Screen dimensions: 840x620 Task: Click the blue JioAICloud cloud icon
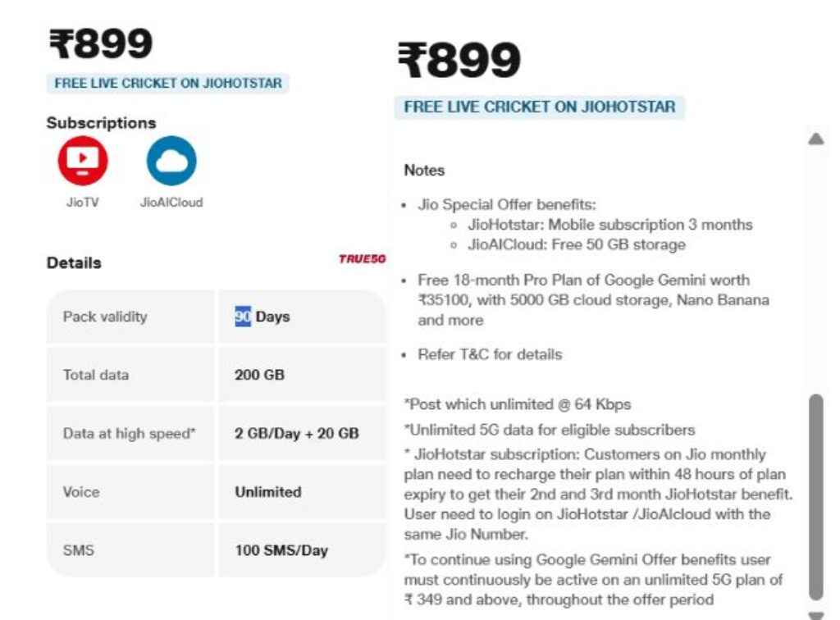[x=171, y=161]
